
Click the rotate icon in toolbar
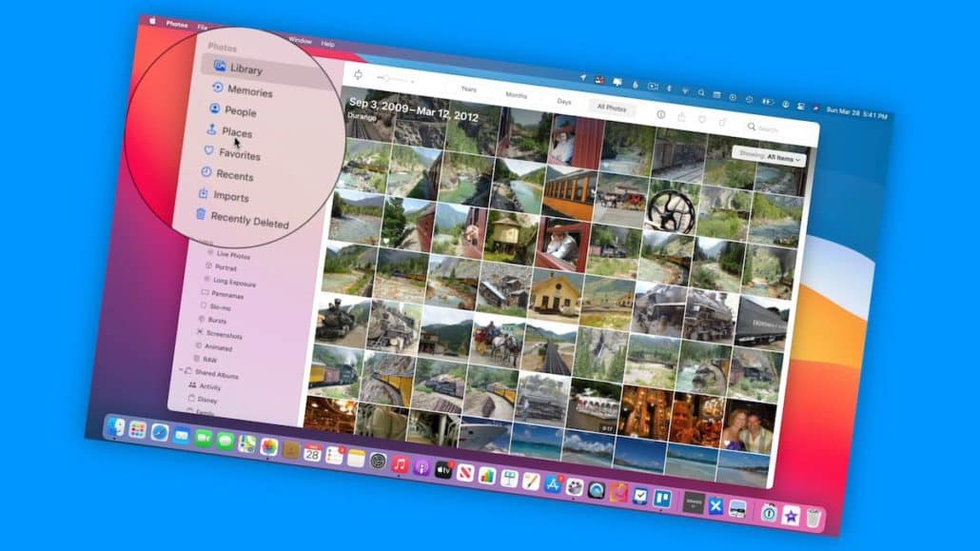click(722, 122)
